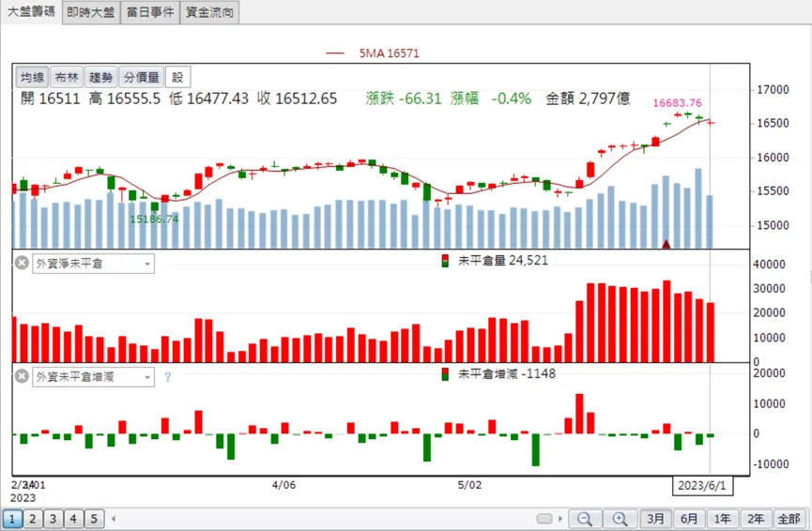Click the 漲幅 -0.4% value
The height and width of the screenshot is (531, 812).
[491, 99]
